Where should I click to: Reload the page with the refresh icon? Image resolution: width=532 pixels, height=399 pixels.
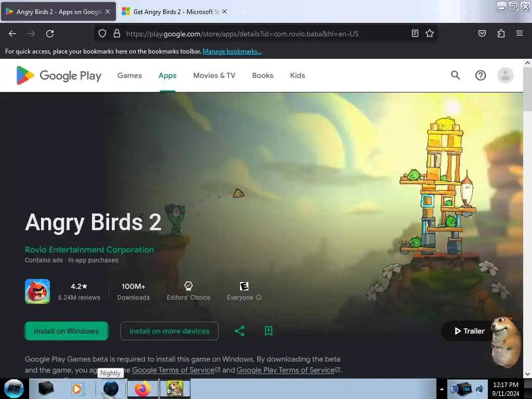[50, 34]
